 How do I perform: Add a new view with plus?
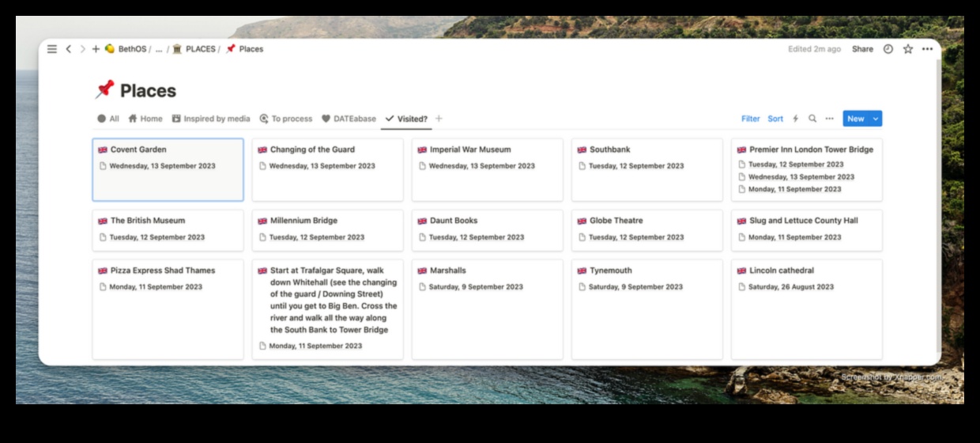(439, 119)
